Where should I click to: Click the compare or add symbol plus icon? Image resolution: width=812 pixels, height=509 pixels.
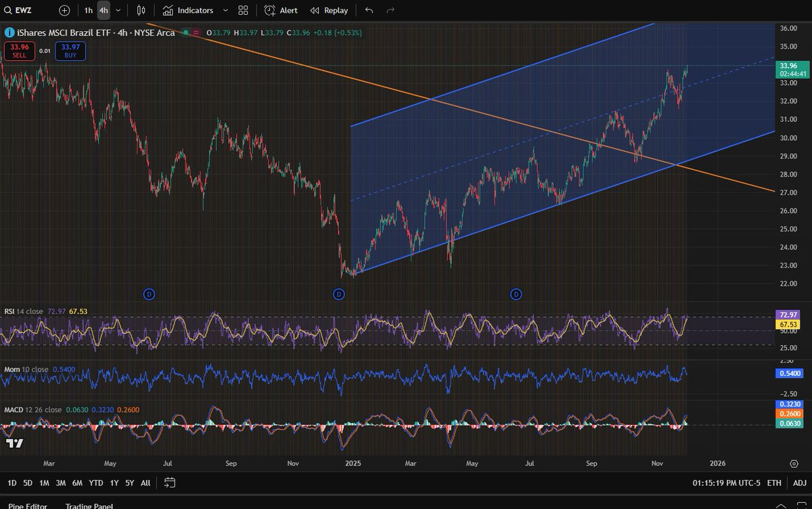point(64,10)
